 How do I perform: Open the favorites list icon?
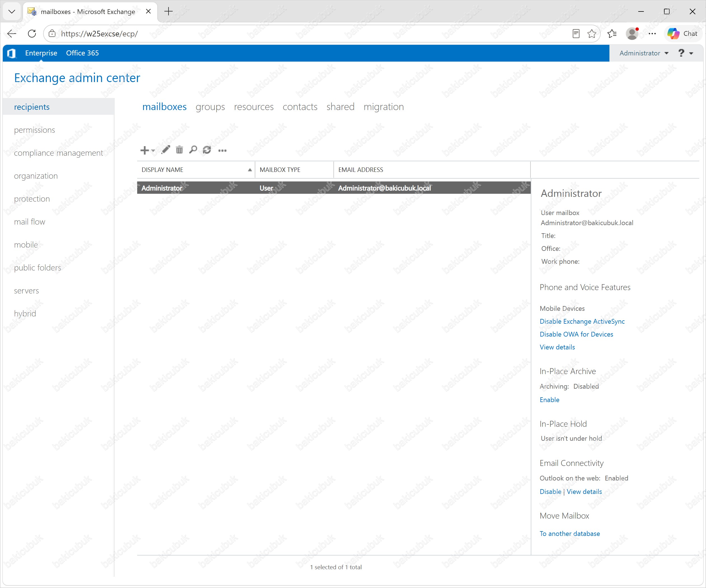pos(612,34)
